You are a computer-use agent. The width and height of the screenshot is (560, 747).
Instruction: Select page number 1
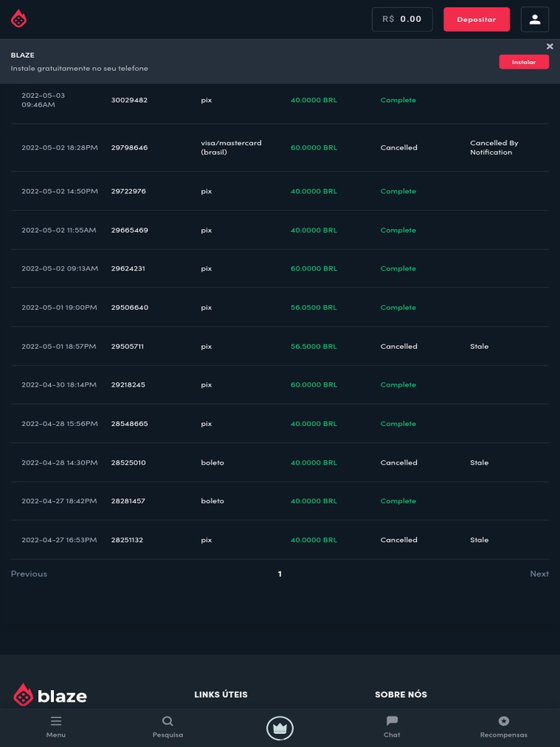click(x=279, y=574)
